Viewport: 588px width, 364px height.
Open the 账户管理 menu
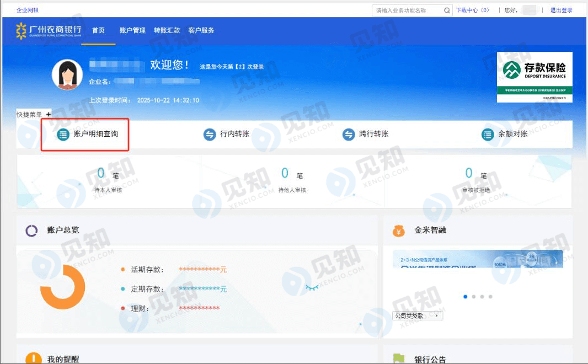click(132, 30)
